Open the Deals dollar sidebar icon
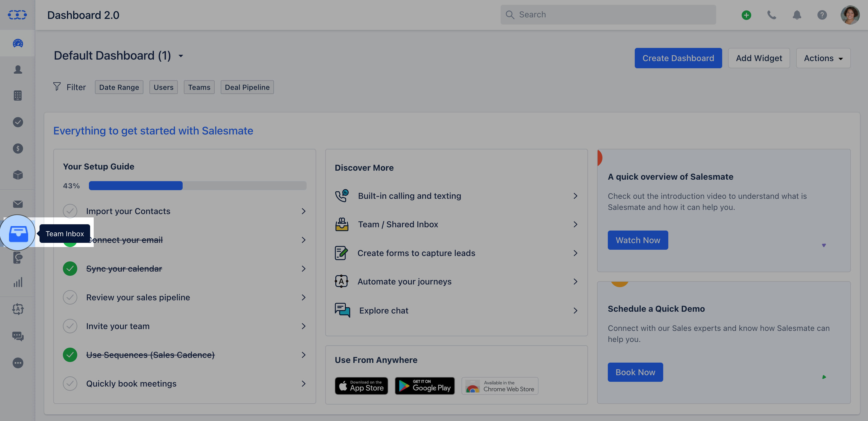Screen dimensions: 868x421 pos(18,148)
